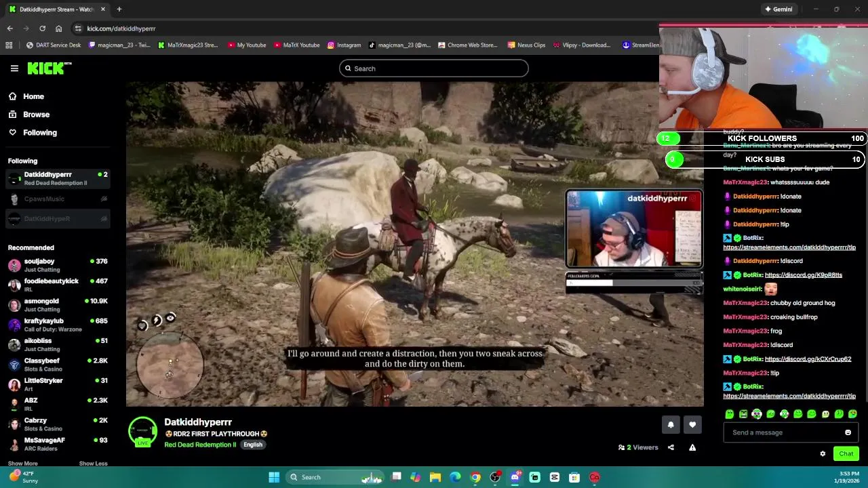The image size is (868, 488).
Task: Open recommended channel souljaboy
Action: pos(57,265)
